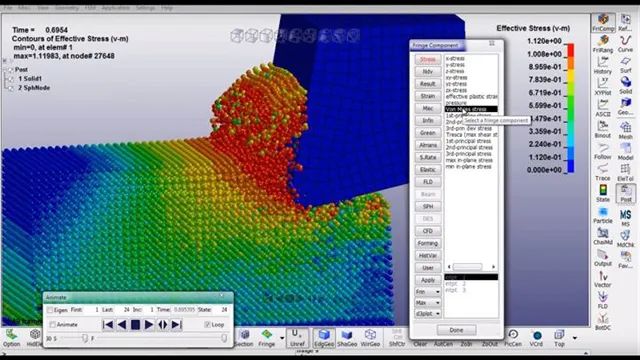Select the Vector tool in right toolbar
The width and height of the screenshot is (640, 360).
[602, 279]
